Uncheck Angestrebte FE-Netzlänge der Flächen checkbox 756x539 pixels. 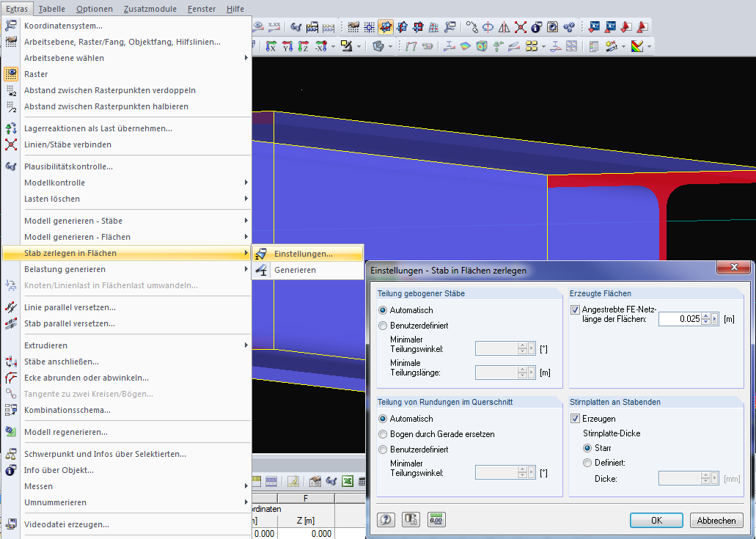pyautogui.click(x=575, y=309)
